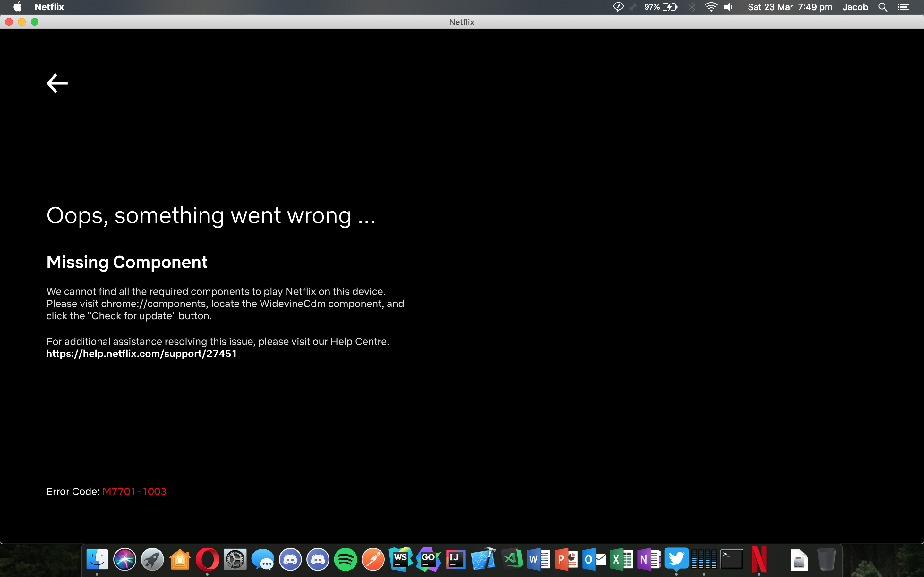Image resolution: width=924 pixels, height=577 pixels.
Task: Click the back arrow in Netflix
Action: click(57, 83)
